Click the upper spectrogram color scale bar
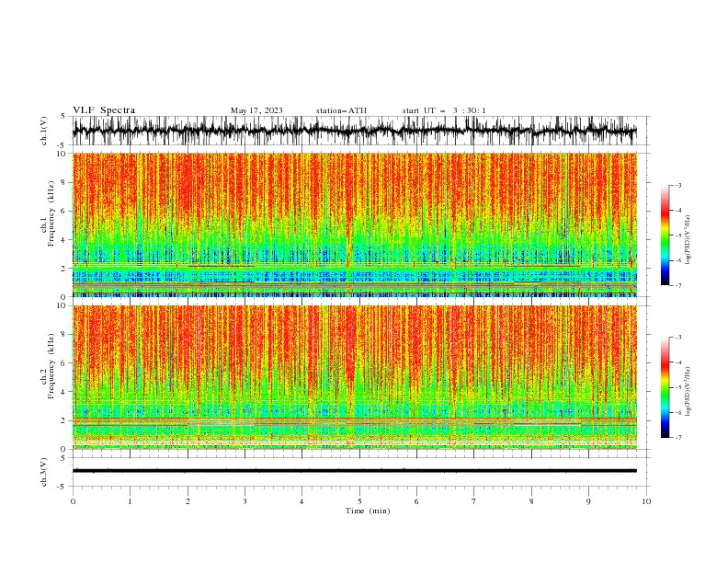Screen dimensions: 728x563 click(665, 236)
